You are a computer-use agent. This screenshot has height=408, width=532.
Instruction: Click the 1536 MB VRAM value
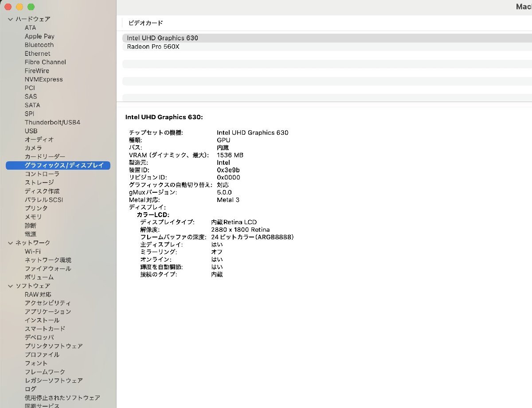230,155
